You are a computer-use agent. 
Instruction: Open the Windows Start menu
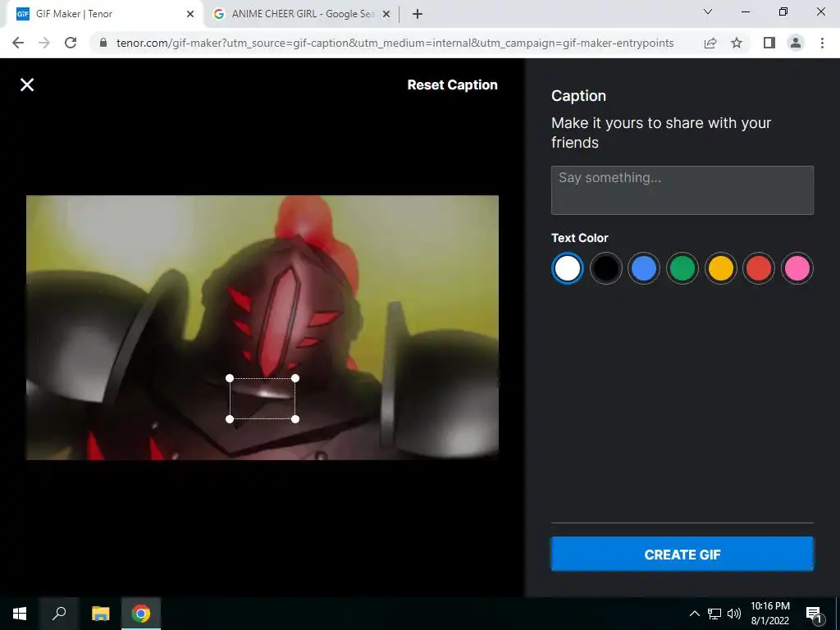point(20,614)
